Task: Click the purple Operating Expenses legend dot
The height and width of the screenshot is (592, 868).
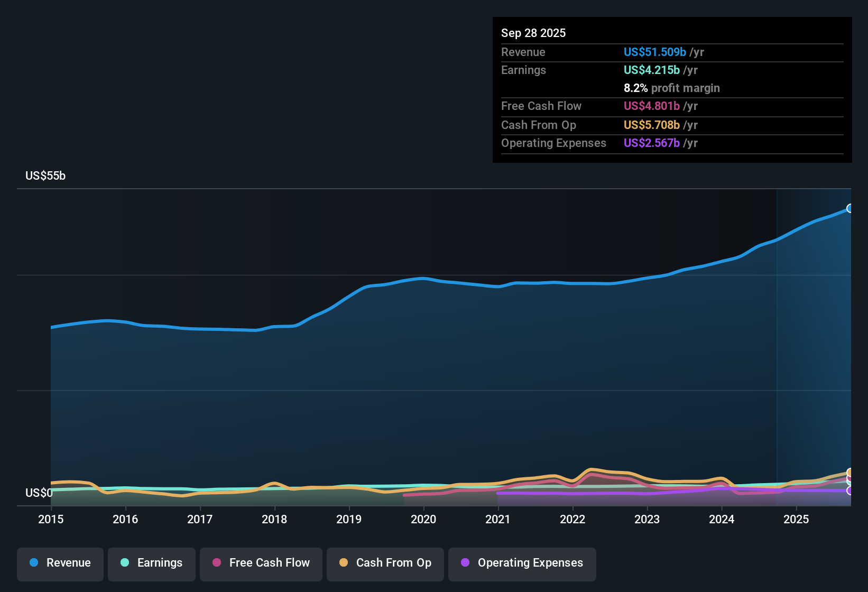Action: (465, 563)
